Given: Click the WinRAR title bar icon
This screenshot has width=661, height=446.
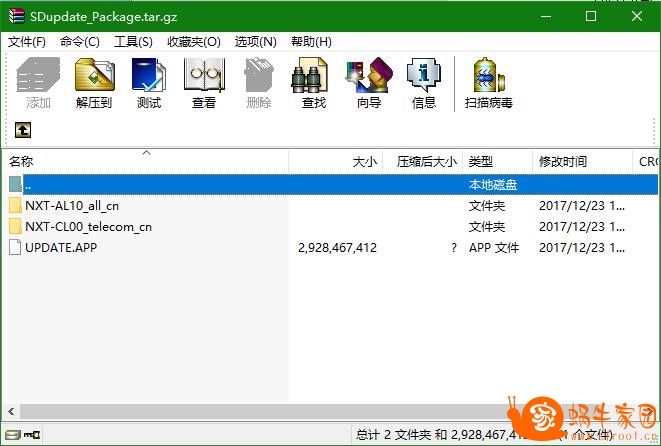Looking at the screenshot, I should (x=16, y=16).
